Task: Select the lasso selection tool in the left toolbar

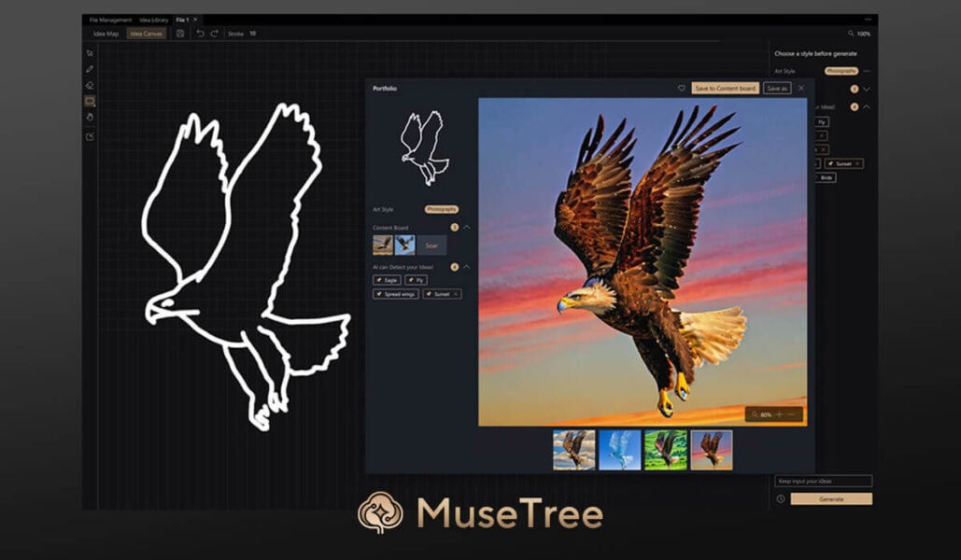Action: (90, 54)
